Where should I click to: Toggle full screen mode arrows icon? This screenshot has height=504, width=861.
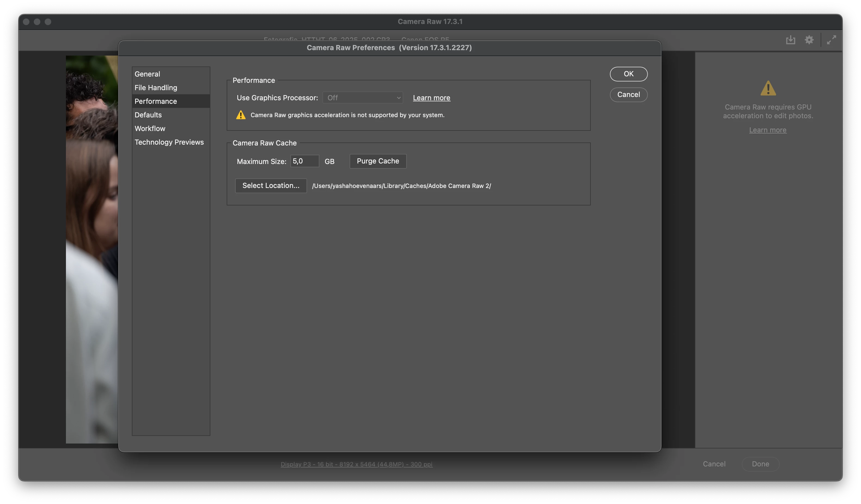click(831, 40)
